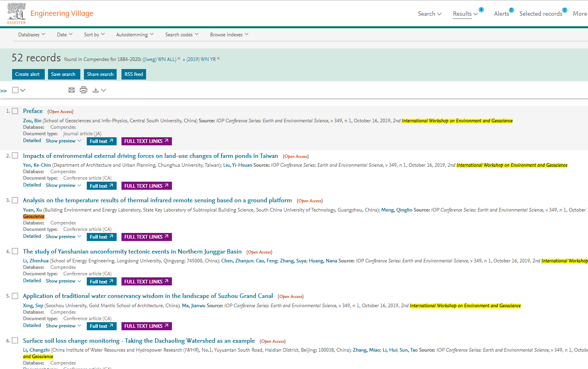Click the RSS feed button
This screenshot has width=588, height=369.
point(134,74)
